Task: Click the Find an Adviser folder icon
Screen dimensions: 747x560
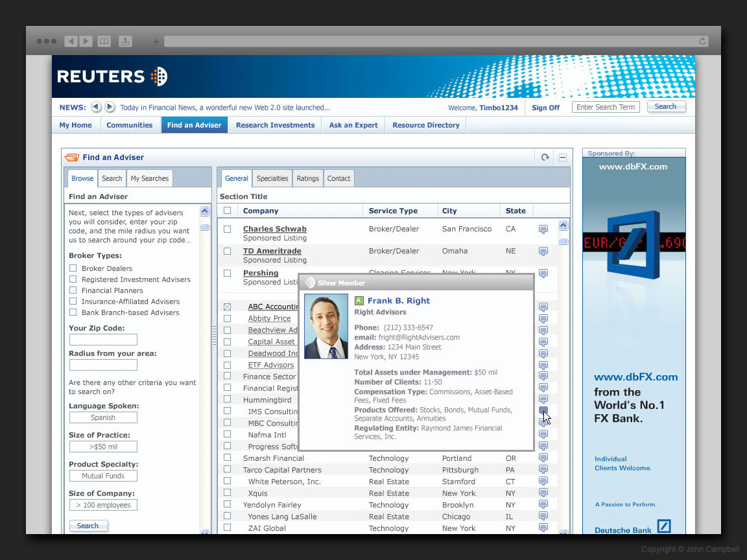Action: click(x=71, y=157)
